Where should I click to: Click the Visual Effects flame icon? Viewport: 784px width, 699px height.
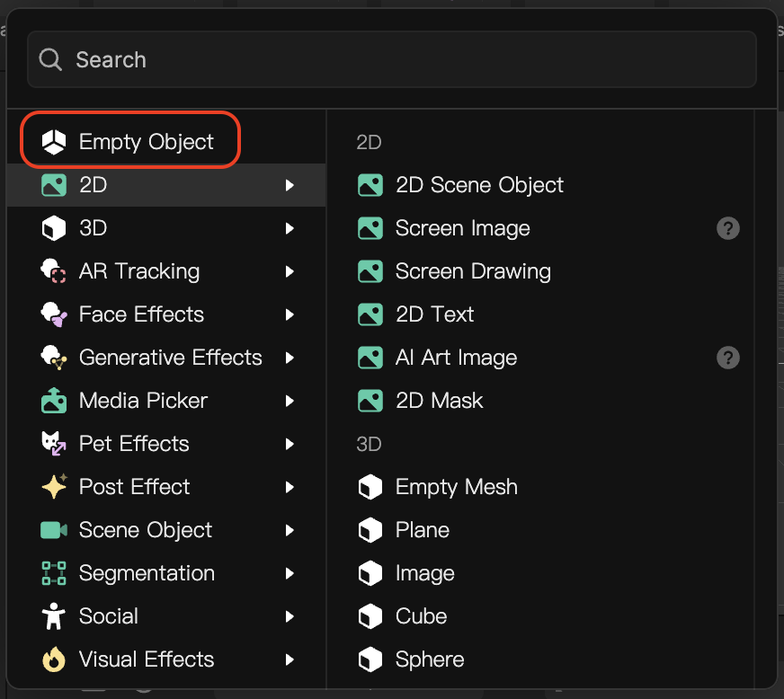54,659
